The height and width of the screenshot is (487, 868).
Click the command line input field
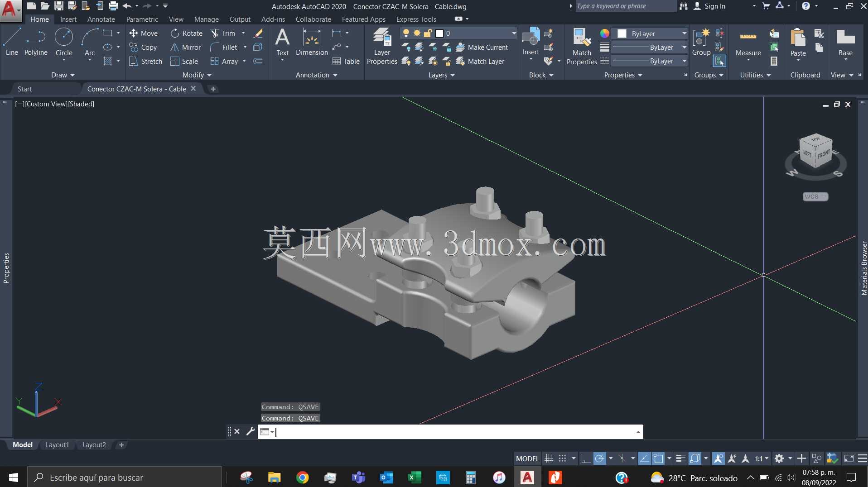click(453, 432)
